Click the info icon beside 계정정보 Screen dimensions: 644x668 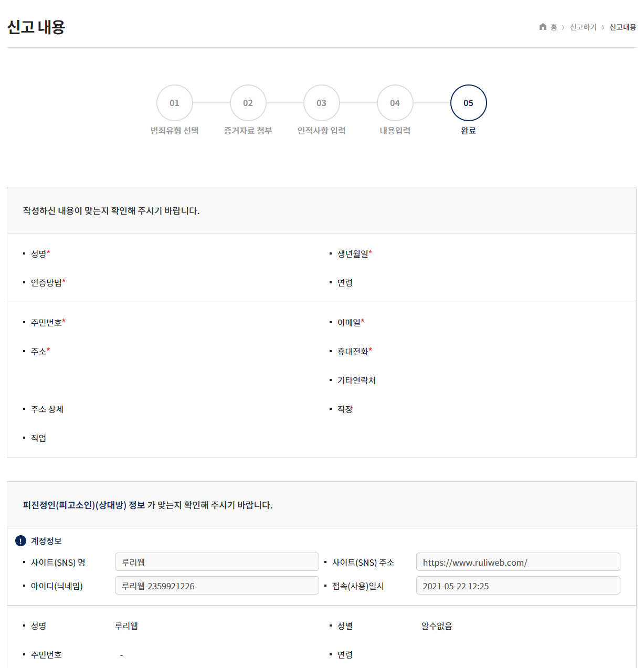click(20, 540)
